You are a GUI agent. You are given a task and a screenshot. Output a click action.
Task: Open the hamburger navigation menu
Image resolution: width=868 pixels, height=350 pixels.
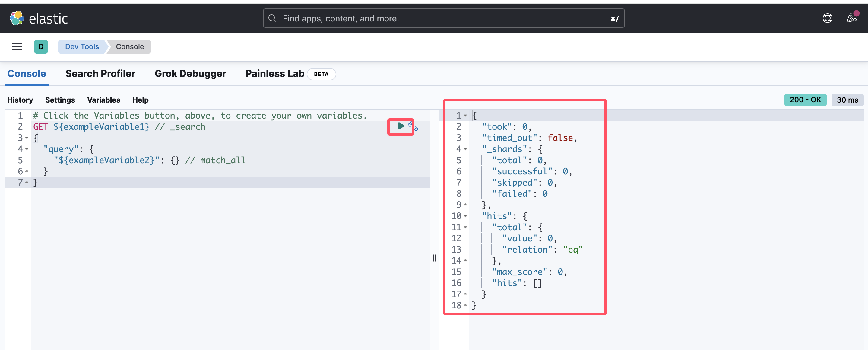(x=17, y=46)
